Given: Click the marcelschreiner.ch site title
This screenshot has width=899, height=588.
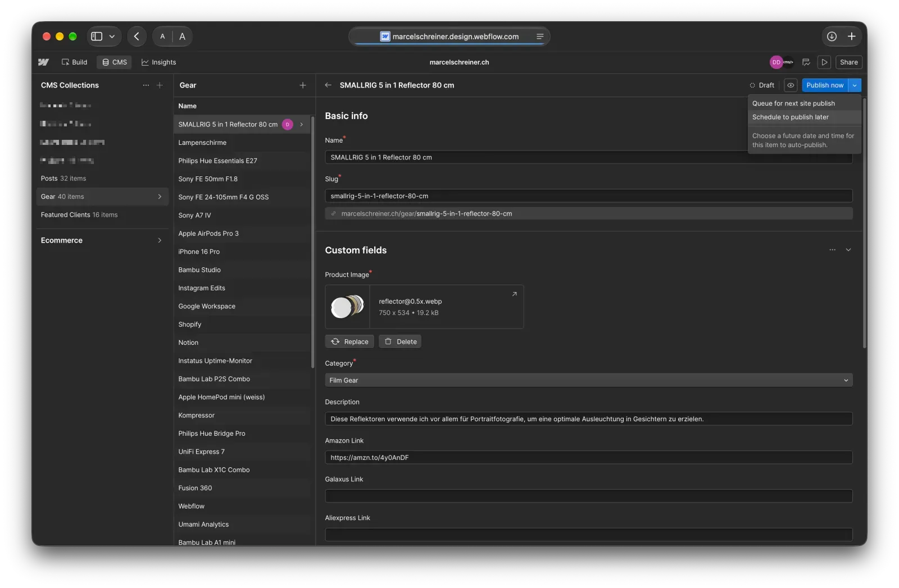Looking at the screenshot, I should [x=459, y=62].
